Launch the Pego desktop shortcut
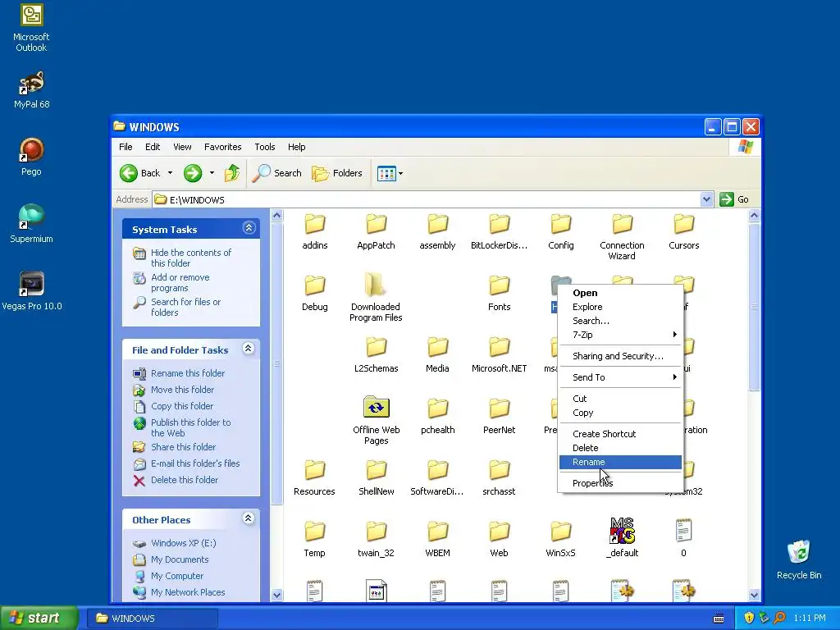 (31, 157)
